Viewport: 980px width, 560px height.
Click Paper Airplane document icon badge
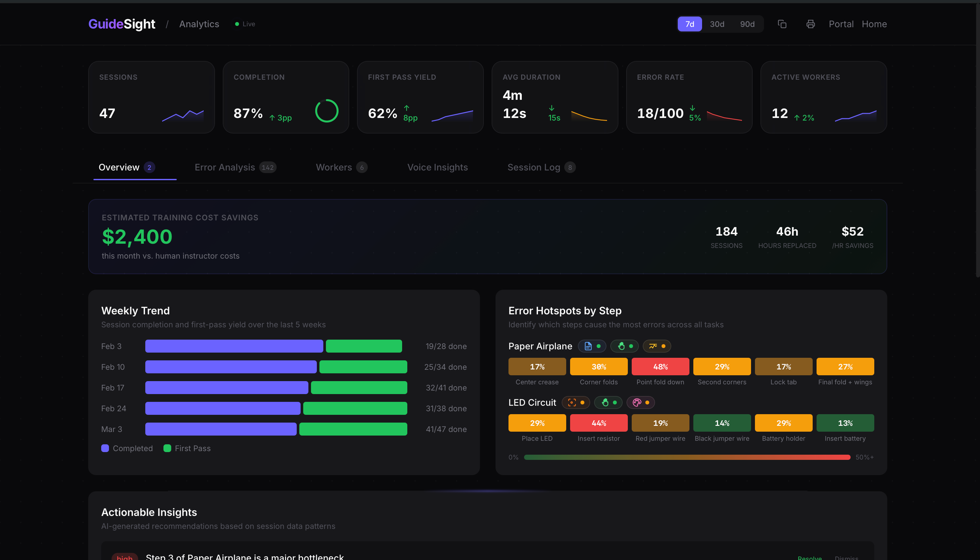pyautogui.click(x=592, y=346)
